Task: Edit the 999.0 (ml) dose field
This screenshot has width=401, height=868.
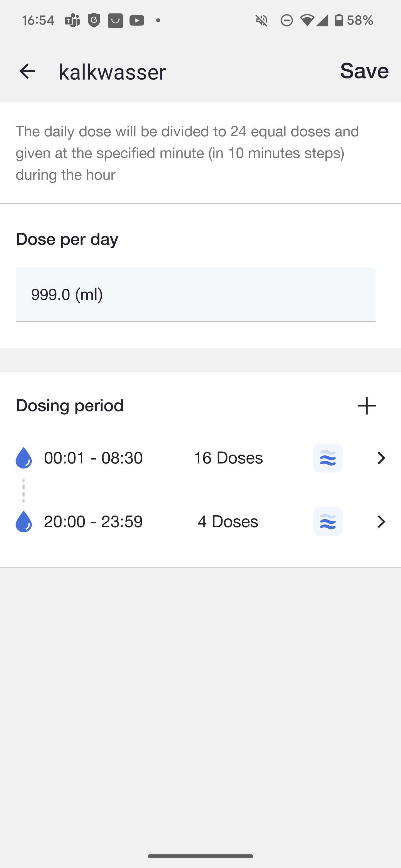Action: click(195, 295)
